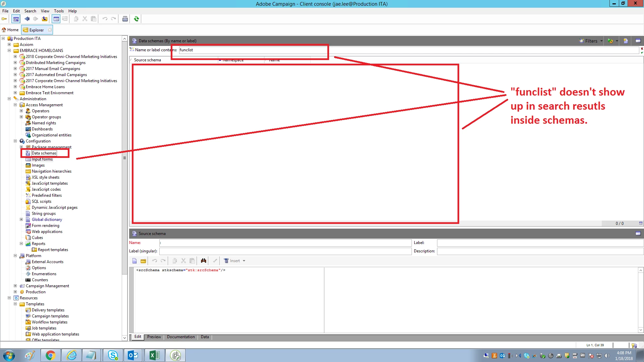The height and width of the screenshot is (362, 644).
Task: Click the binoculars find icon in schema editor
Action: [x=203, y=261]
